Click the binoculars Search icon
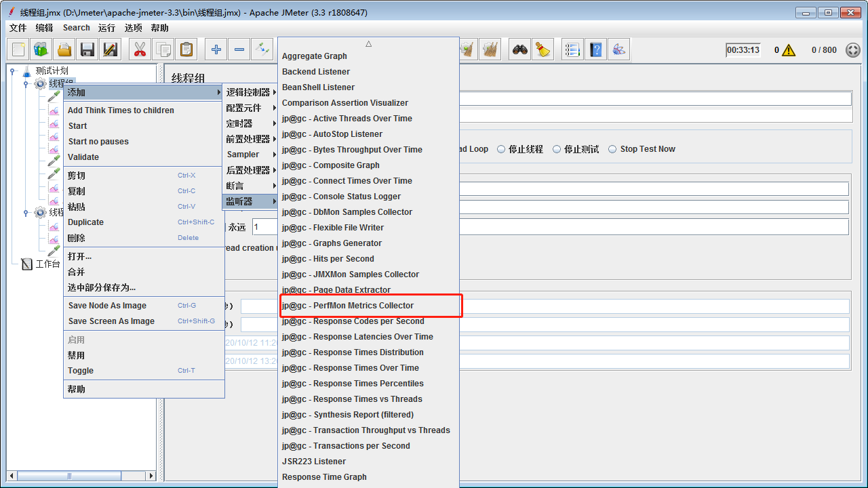 pos(520,49)
